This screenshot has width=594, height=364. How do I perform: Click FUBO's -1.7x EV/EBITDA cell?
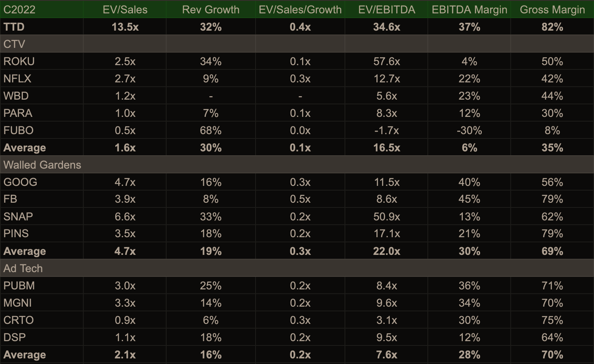(x=386, y=131)
